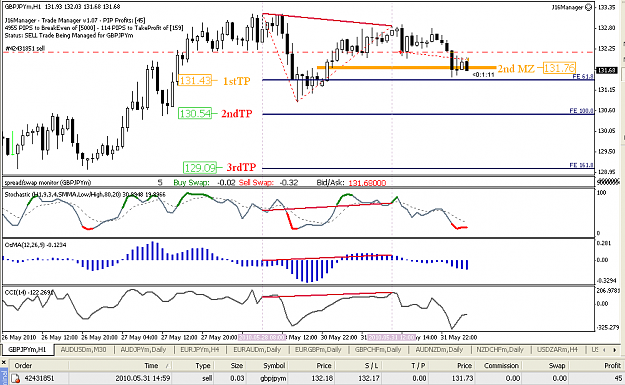Click the gbpjpym symbol cell
Screen dimensions: 625x385
(x=273, y=378)
